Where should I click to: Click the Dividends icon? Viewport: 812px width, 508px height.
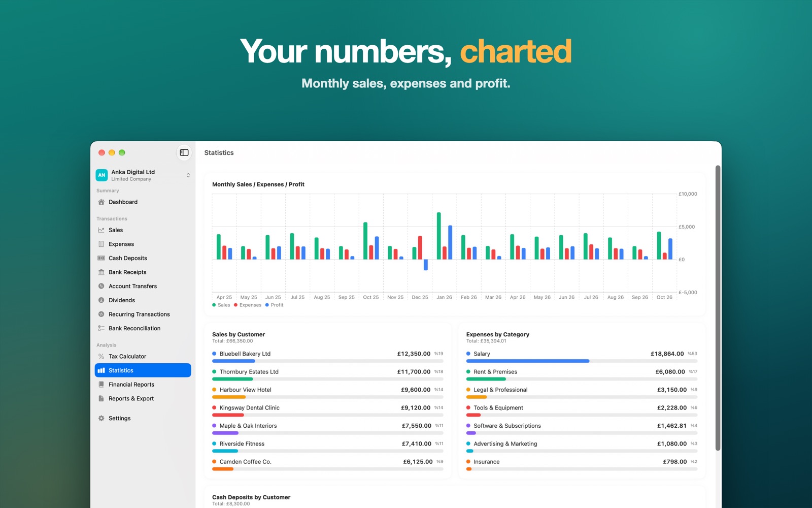click(101, 300)
